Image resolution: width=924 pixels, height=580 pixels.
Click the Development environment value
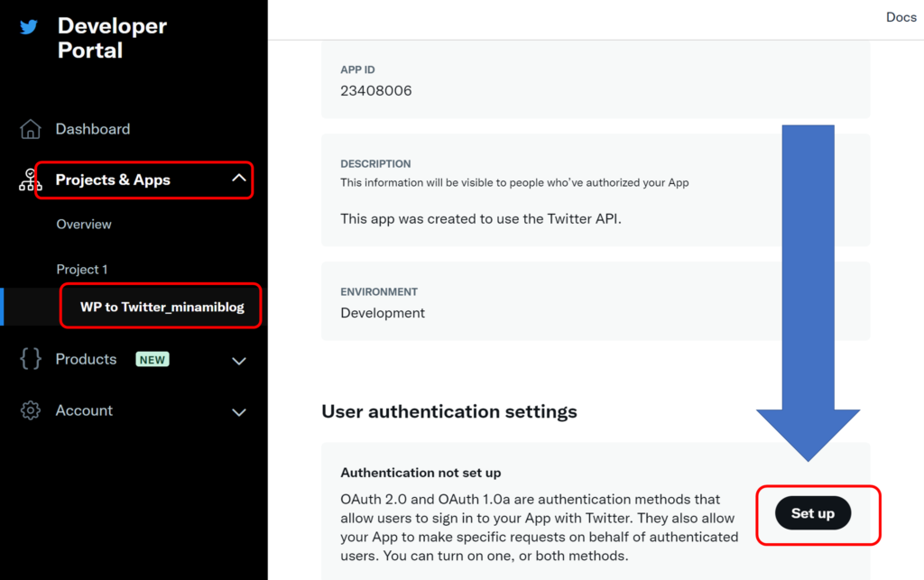(383, 313)
